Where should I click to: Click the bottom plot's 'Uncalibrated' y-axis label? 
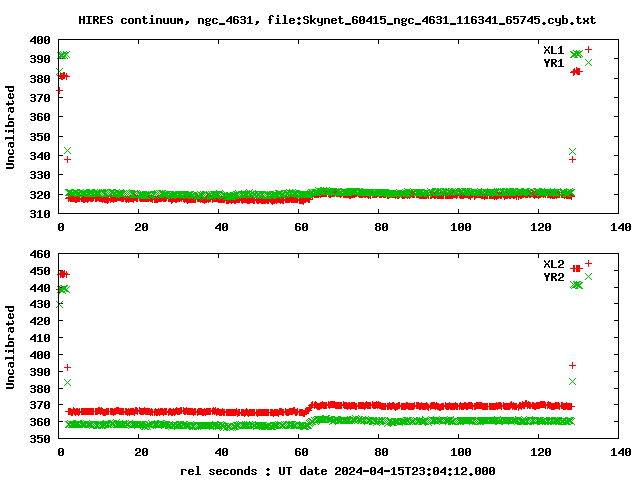click(x=10, y=347)
